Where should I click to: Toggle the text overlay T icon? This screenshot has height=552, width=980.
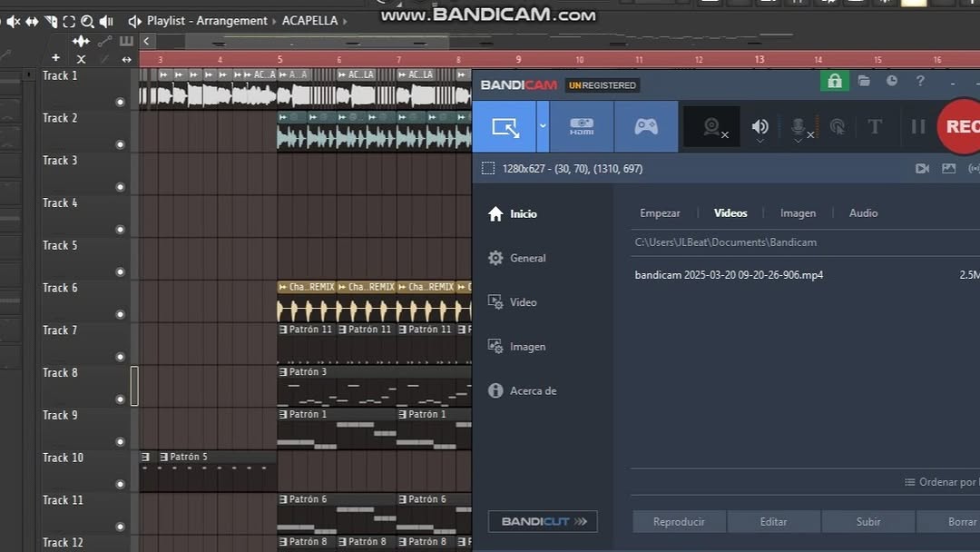coord(875,127)
